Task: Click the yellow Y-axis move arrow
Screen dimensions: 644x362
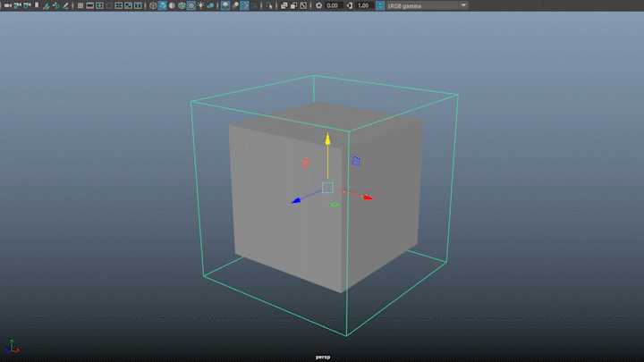Action: click(327, 139)
